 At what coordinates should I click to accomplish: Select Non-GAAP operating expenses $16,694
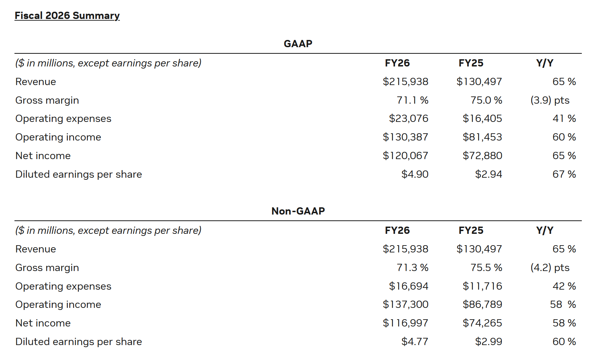[409, 286]
